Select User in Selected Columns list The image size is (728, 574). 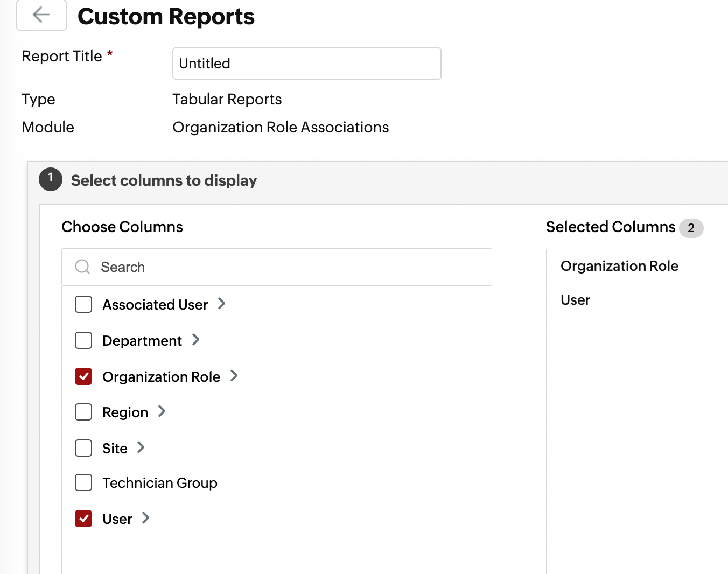(575, 300)
